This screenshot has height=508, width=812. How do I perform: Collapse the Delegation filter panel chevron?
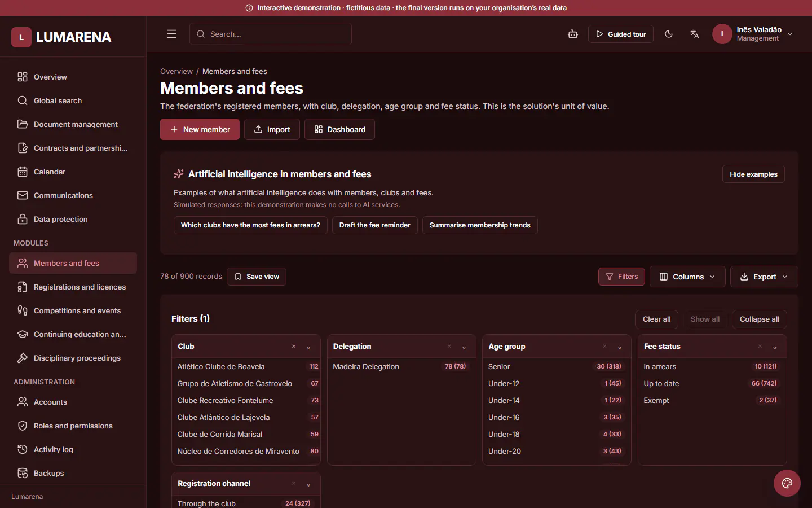464,347
